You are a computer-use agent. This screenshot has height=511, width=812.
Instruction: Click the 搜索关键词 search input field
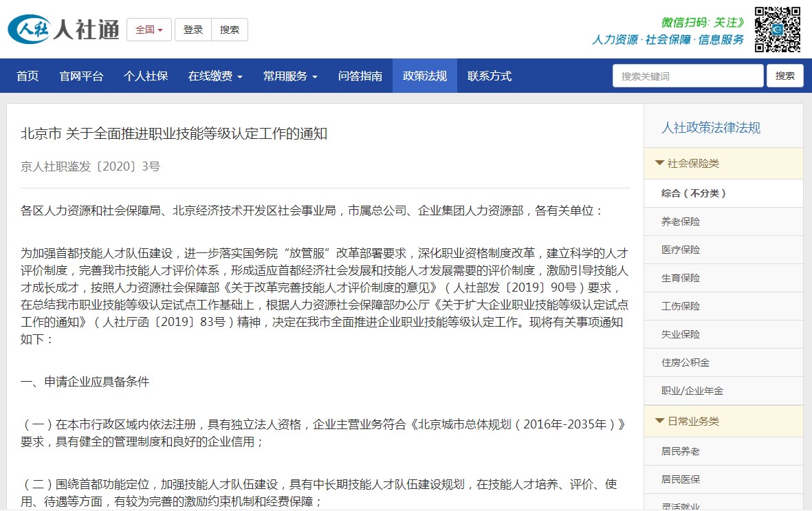click(x=688, y=76)
